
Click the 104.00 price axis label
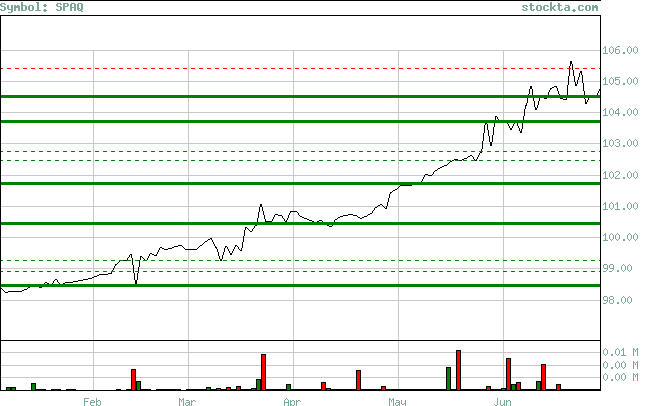pyautogui.click(x=620, y=112)
